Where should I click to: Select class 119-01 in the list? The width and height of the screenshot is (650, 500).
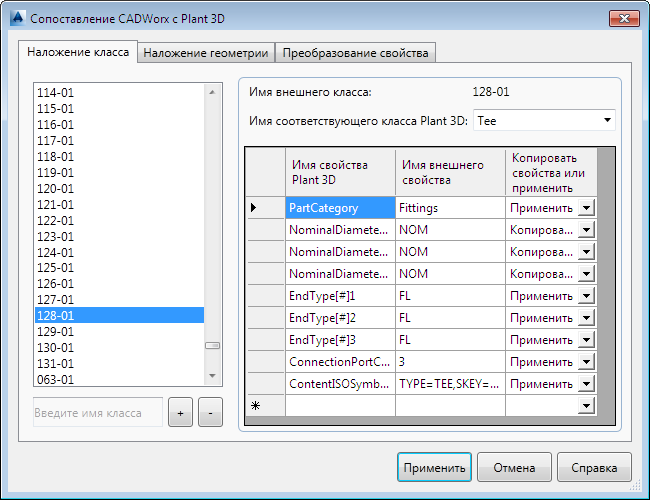[x=119, y=172]
